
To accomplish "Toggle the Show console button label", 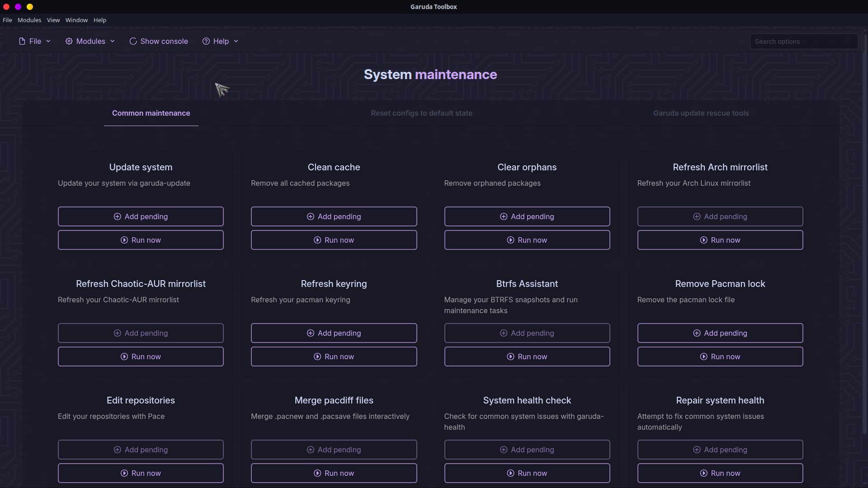I will click(x=164, y=41).
